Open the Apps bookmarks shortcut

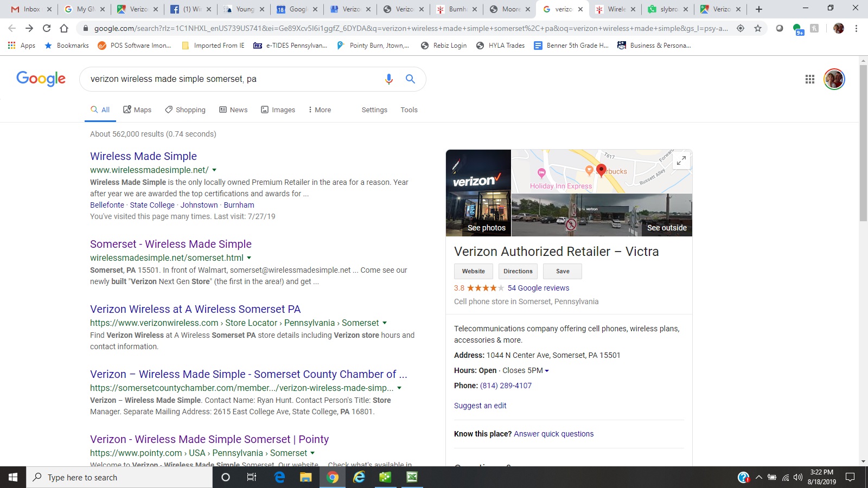click(x=22, y=46)
